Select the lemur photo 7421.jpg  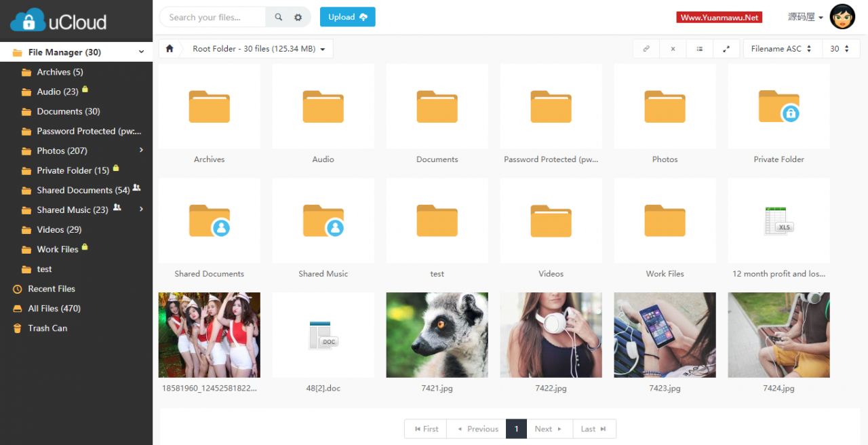pos(437,335)
